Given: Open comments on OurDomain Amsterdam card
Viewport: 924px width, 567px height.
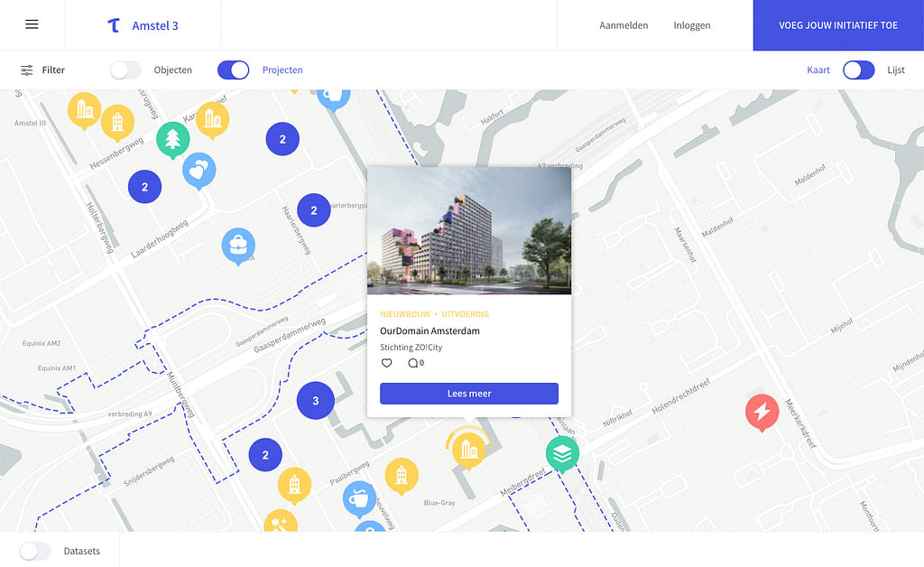Looking at the screenshot, I should click(415, 363).
